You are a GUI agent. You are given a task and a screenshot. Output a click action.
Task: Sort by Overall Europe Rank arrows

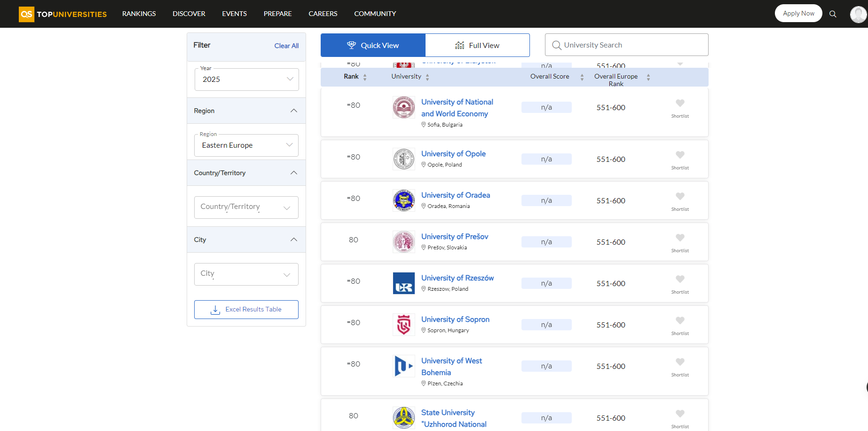pos(648,77)
